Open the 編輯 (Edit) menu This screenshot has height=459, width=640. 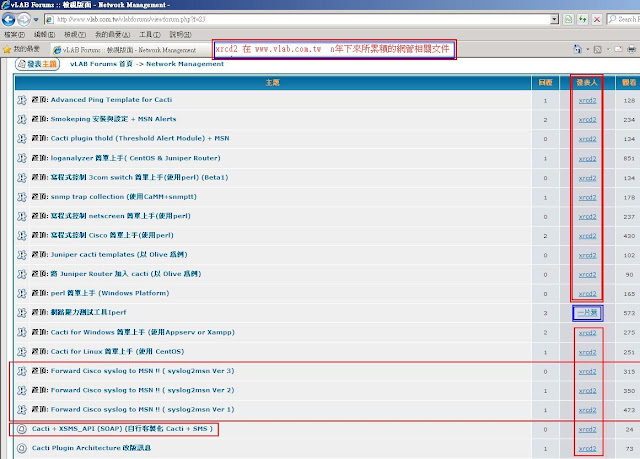44,35
